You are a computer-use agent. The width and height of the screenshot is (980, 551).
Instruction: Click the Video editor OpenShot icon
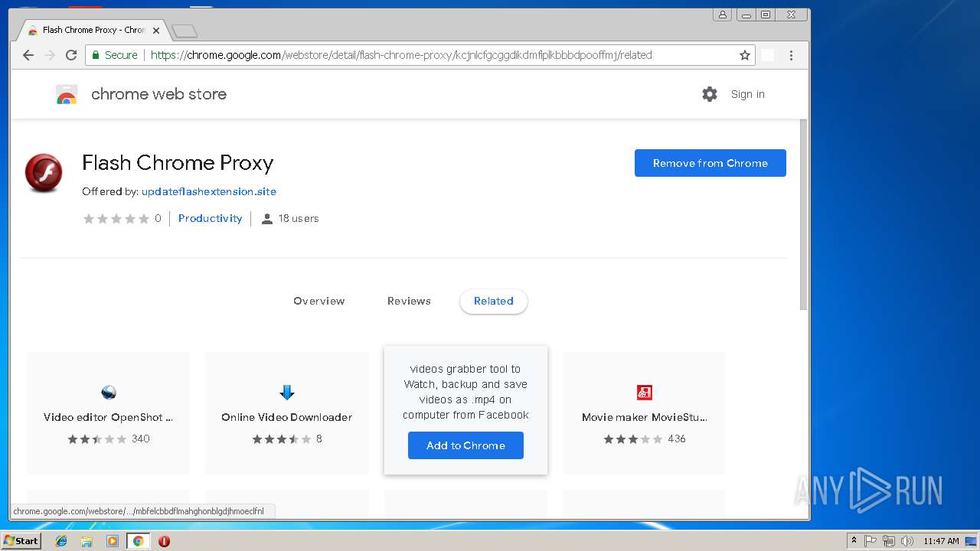(109, 393)
